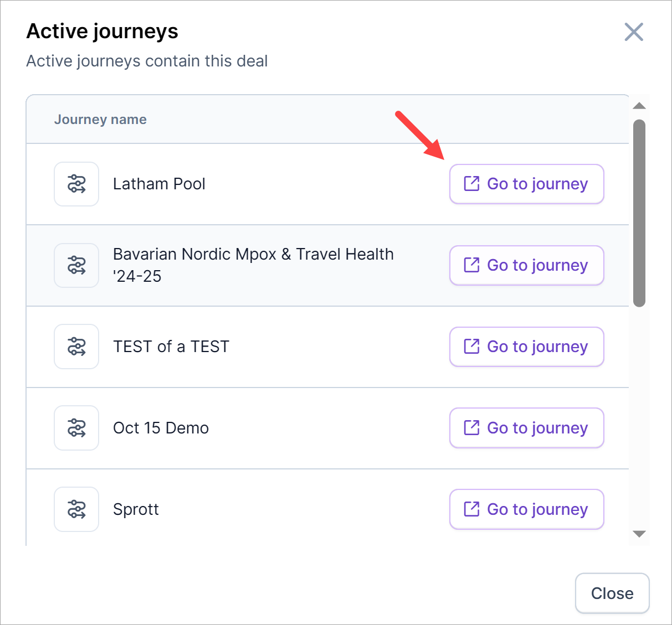Select the Sprott journey name text
The image size is (672, 625).
point(136,509)
